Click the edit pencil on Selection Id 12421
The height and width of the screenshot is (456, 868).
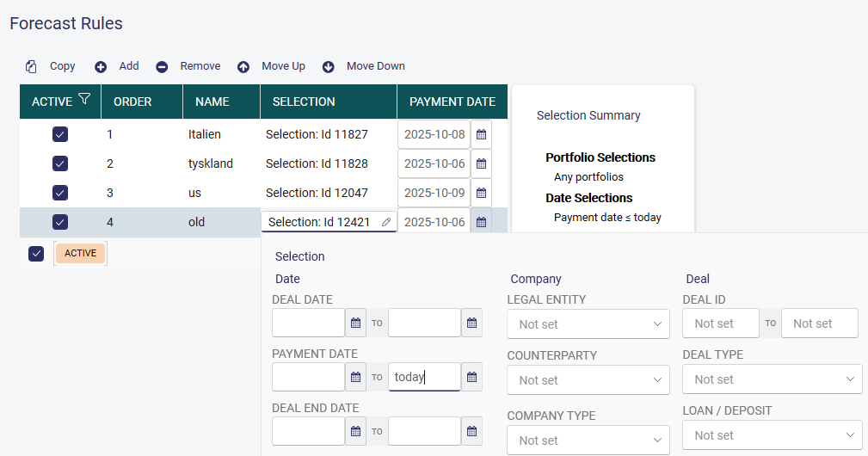pyautogui.click(x=386, y=222)
